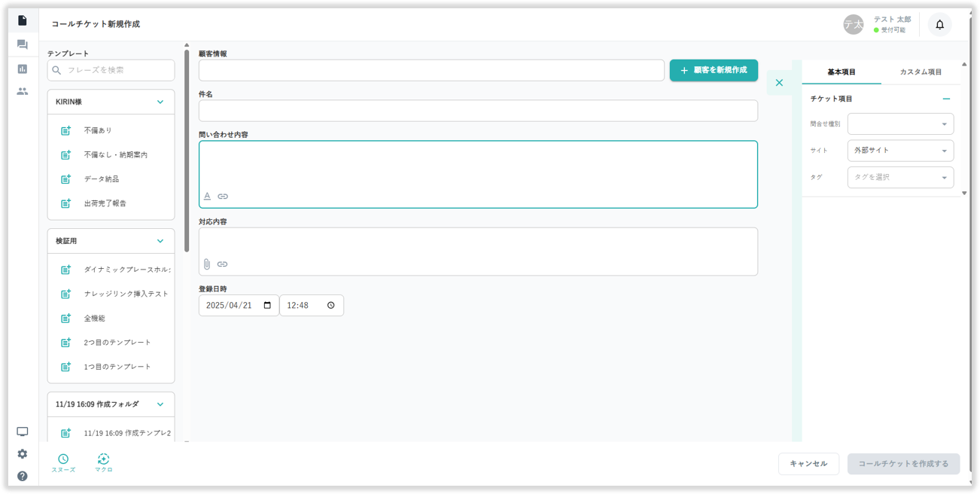Close the right side panel with X
This screenshot has width=980, height=494.
[x=779, y=83]
